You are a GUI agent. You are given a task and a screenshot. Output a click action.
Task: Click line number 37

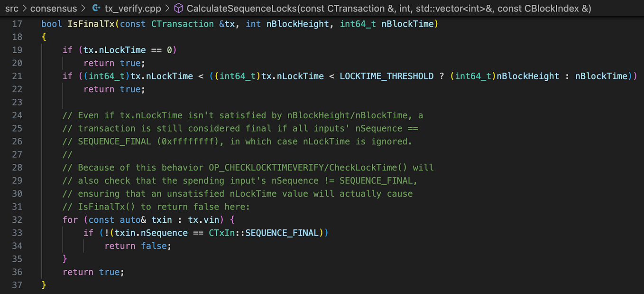17,285
